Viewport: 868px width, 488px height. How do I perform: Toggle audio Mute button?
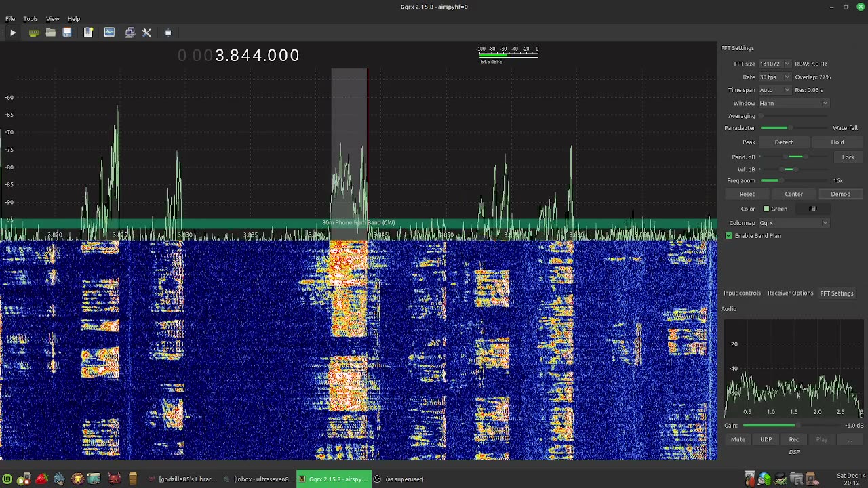click(x=738, y=440)
